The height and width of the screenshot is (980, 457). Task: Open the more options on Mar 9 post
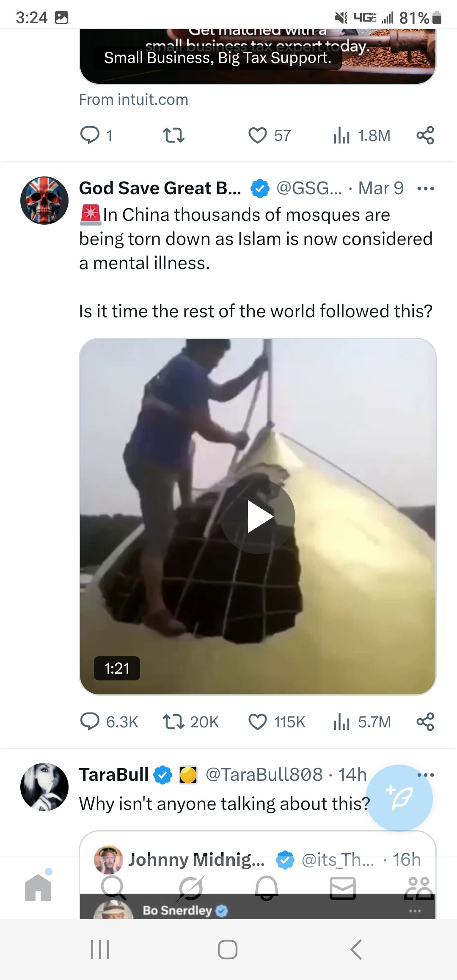coord(425,189)
